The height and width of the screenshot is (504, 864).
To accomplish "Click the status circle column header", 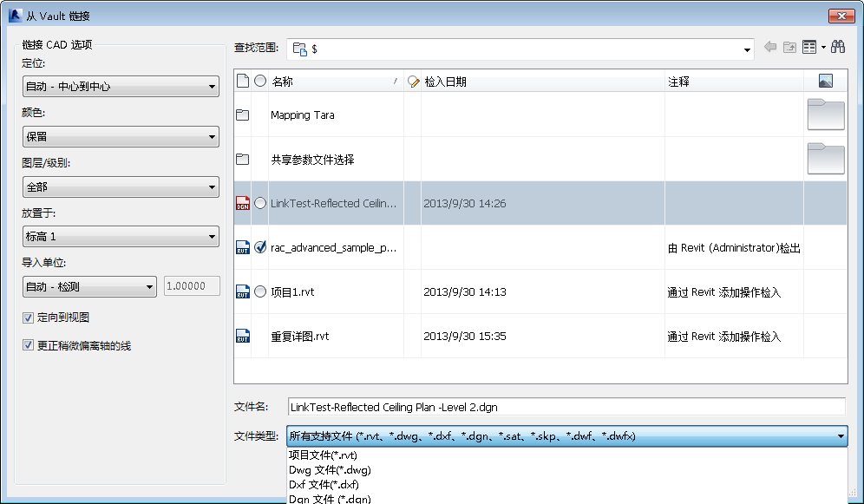I will coord(260,81).
